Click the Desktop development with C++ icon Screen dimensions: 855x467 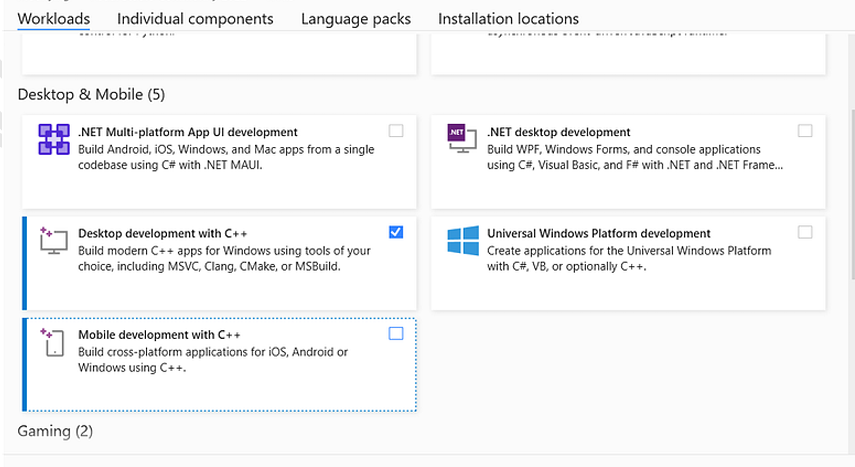53,241
